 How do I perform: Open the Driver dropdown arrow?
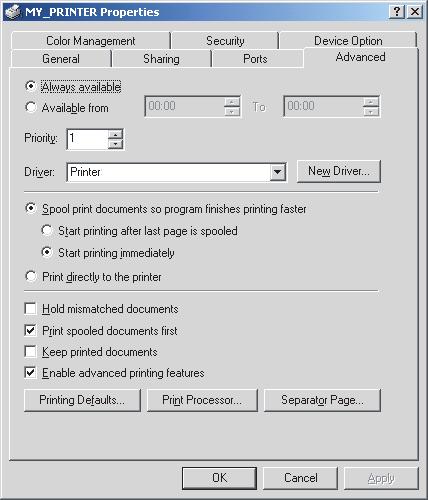[277, 172]
